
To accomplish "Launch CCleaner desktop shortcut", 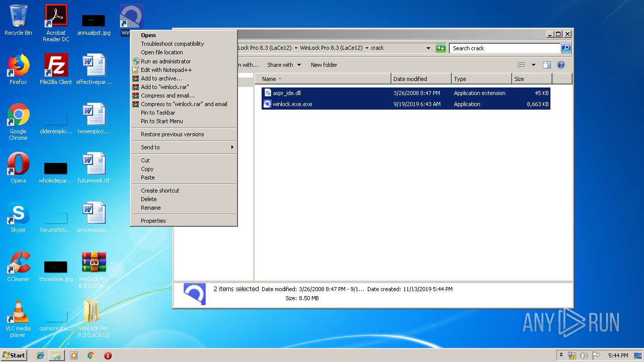I will pyautogui.click(x=18, y=266).
